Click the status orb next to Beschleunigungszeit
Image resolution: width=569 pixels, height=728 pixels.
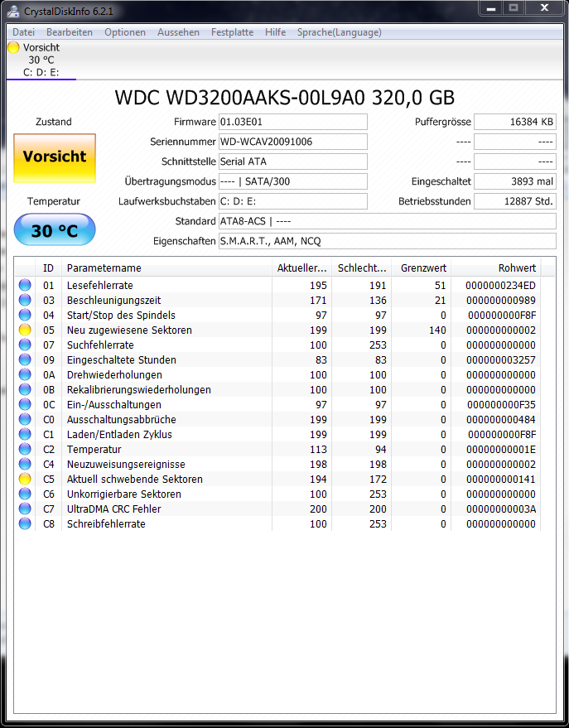[x=25, y=300]
